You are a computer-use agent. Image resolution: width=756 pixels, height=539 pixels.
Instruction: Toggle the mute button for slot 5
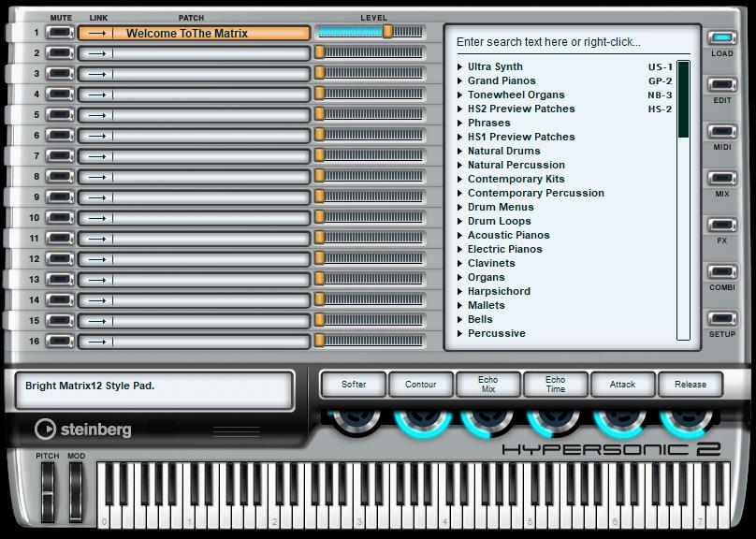tap(60, 115)
